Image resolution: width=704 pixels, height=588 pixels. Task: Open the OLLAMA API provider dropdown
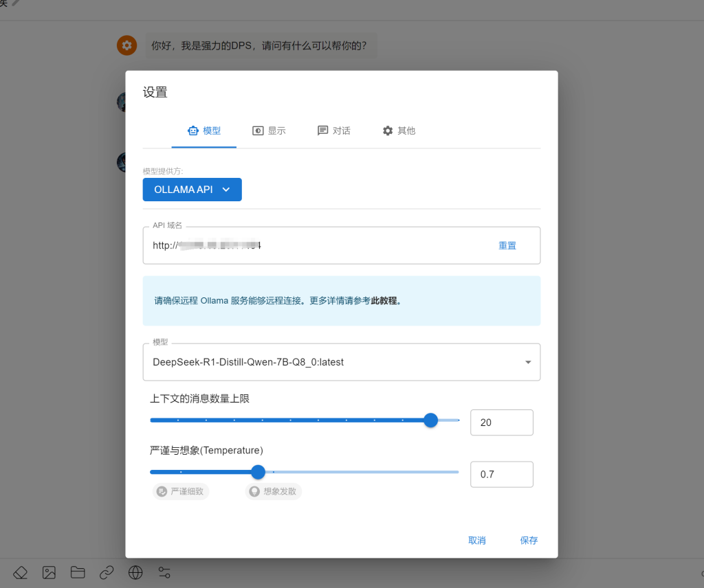(x=192, y=190)
